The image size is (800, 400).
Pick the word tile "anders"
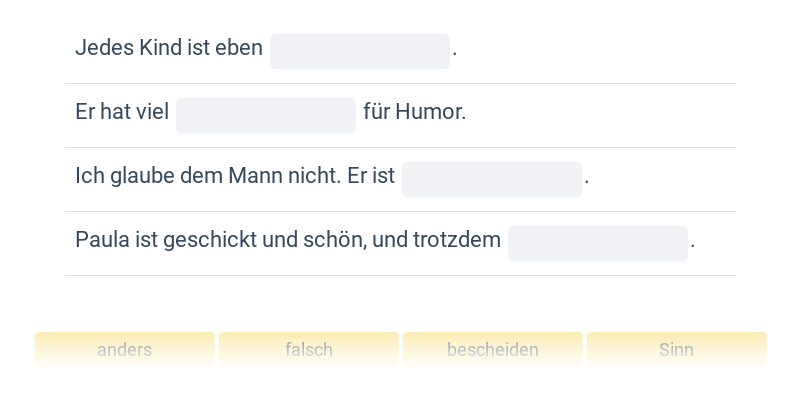[x=125, y=350]
